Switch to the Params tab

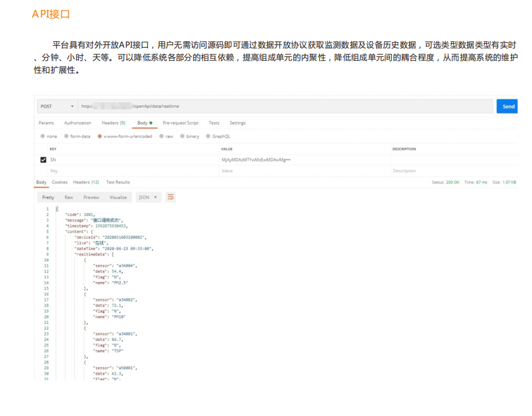46,123
